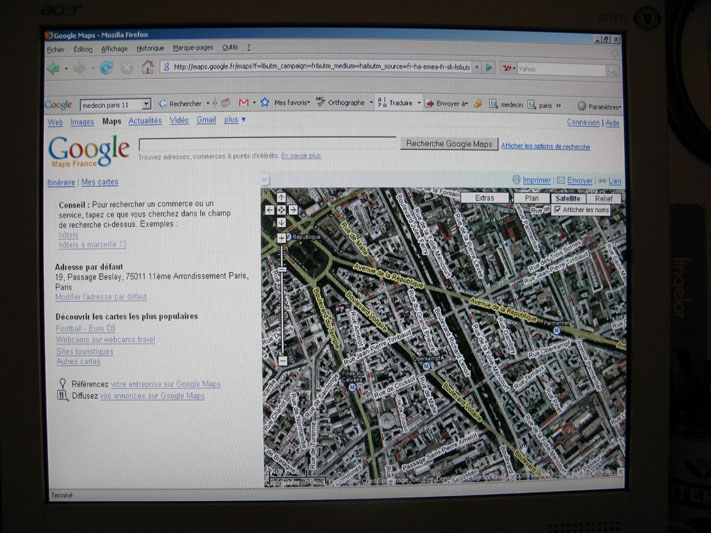
Task: Open the Fichier menu
Action: (56, 50)
